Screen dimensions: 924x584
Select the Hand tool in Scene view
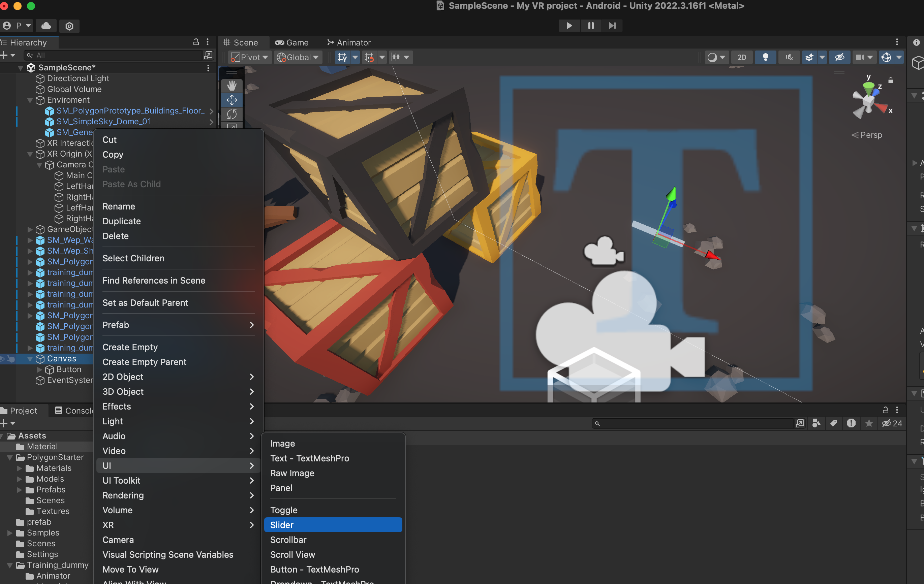232,86
